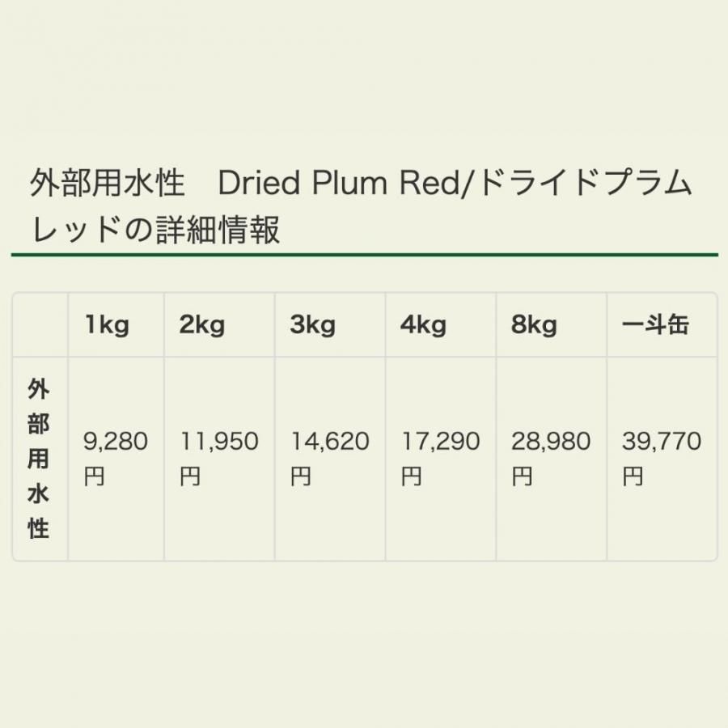Click the empty top-left table cell
Viewport: 728px width, 728px height.
(x=40, y=324)
